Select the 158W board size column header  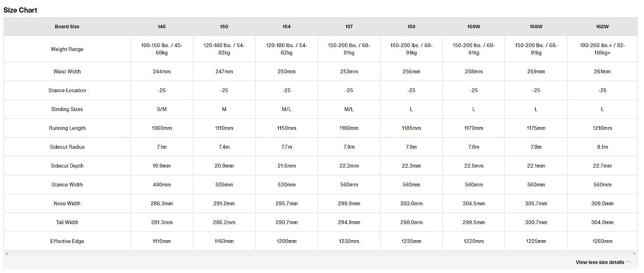click(536, 27)
